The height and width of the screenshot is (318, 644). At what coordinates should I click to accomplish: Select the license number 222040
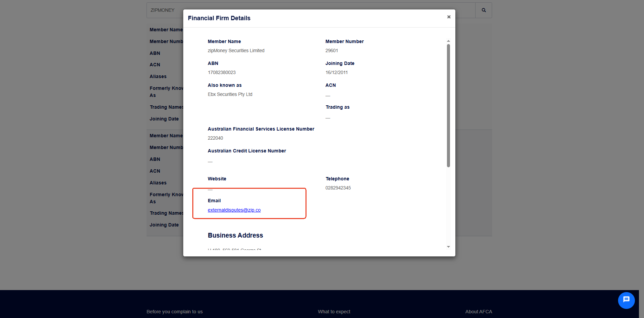tap(215, 138)
